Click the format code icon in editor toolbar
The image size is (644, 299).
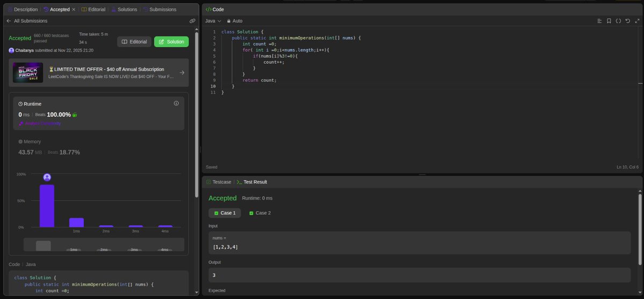(x=599, y=21)
